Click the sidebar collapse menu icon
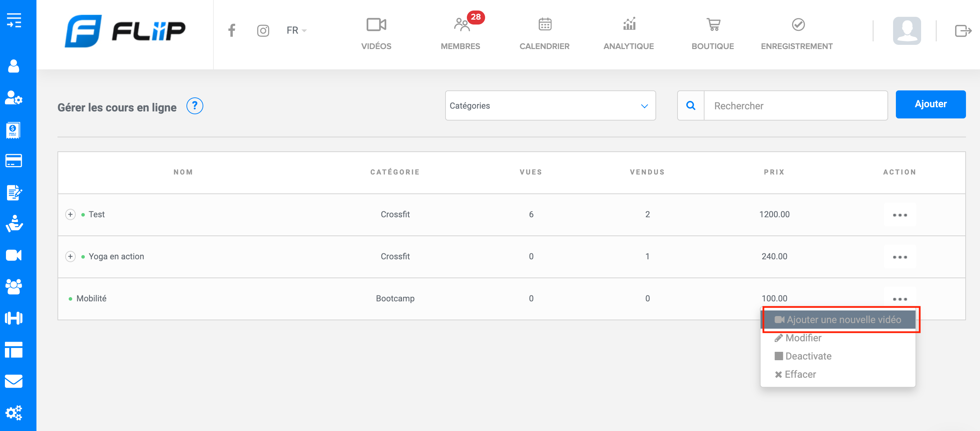The width and height of the screenshot is (980, 431). pos(14,20)
